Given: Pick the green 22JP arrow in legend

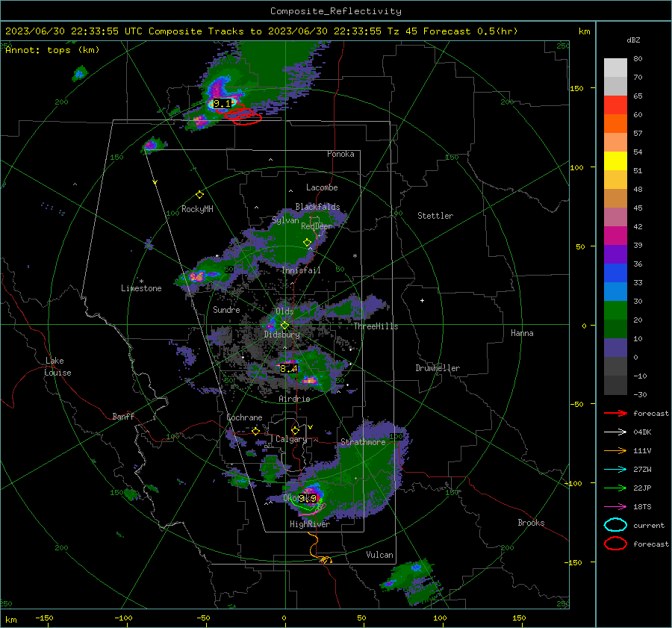Looking at the screenshot, I should pos(615,488).
